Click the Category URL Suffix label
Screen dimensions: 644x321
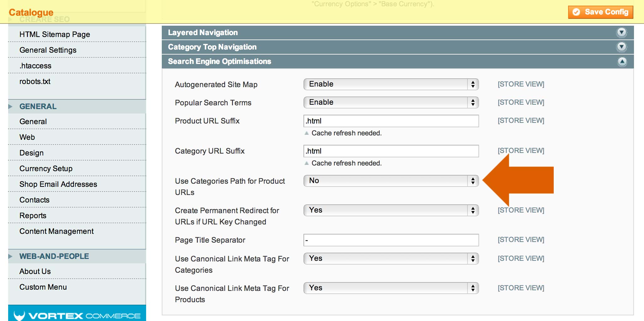(x=210, y=151)
